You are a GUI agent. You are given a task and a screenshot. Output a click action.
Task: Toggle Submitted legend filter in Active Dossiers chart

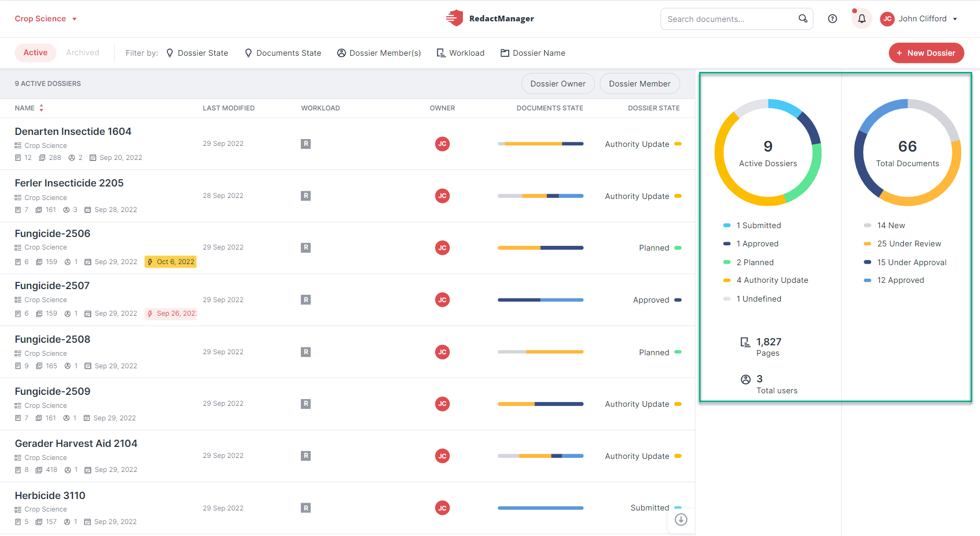pyautogui.click(x=752, y=226)
